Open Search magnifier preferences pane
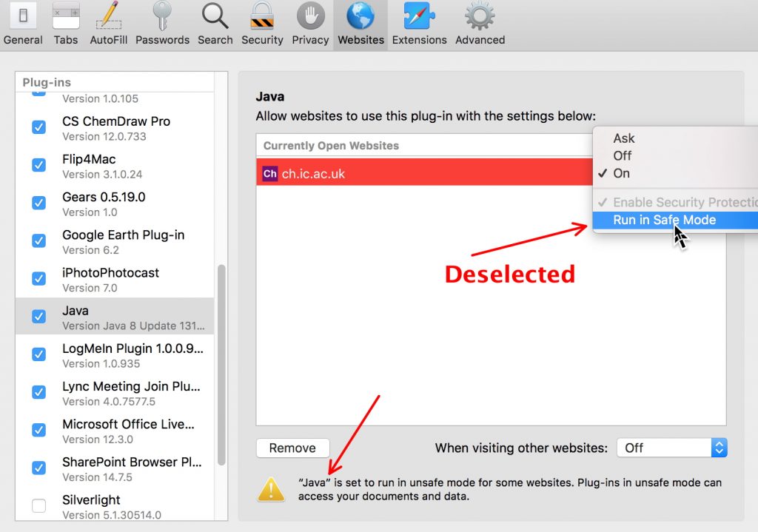Image resolution: width=758 pixels, height=532 pixels. point(215,24)
